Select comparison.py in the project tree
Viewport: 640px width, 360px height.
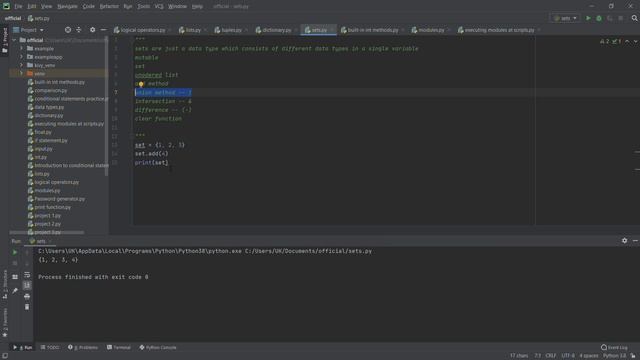coord(51,90)
